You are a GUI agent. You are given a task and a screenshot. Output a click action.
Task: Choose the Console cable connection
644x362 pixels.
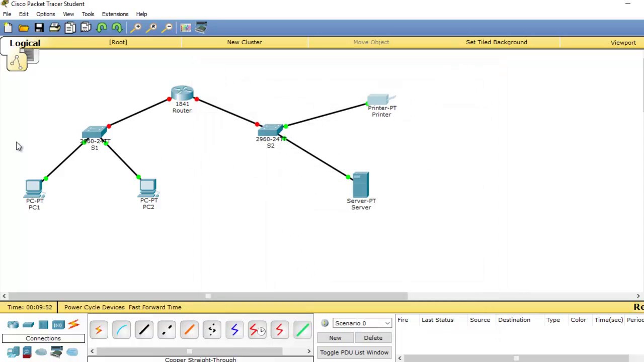coord(121,330)
